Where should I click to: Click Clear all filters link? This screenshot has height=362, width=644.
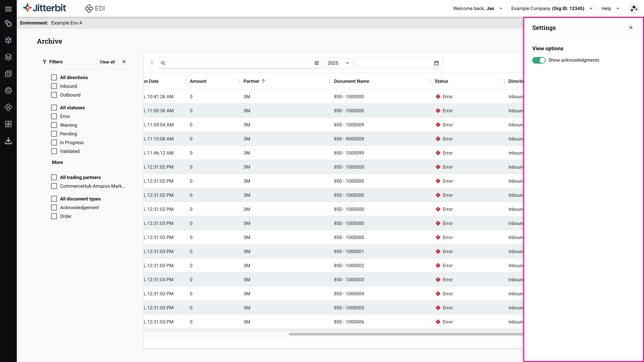(107, 62)
